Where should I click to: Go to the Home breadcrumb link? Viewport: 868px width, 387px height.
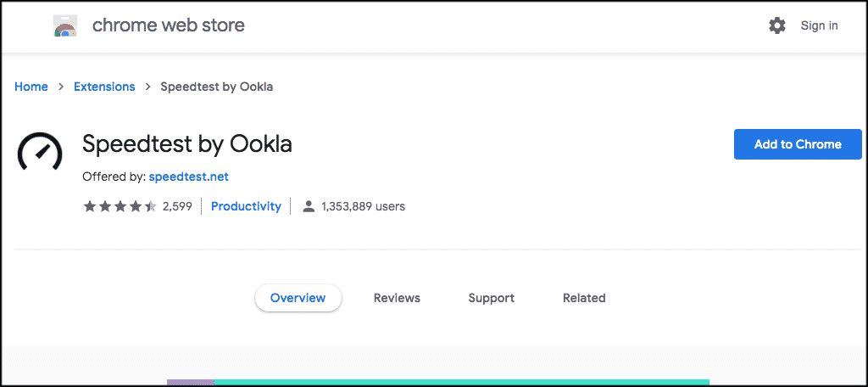pyautogui.click(x=31, y=87)
